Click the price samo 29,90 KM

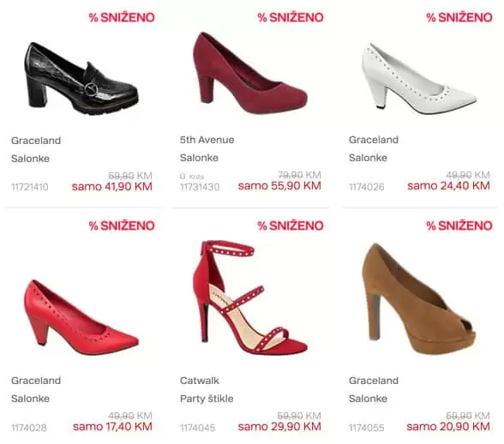279,426
